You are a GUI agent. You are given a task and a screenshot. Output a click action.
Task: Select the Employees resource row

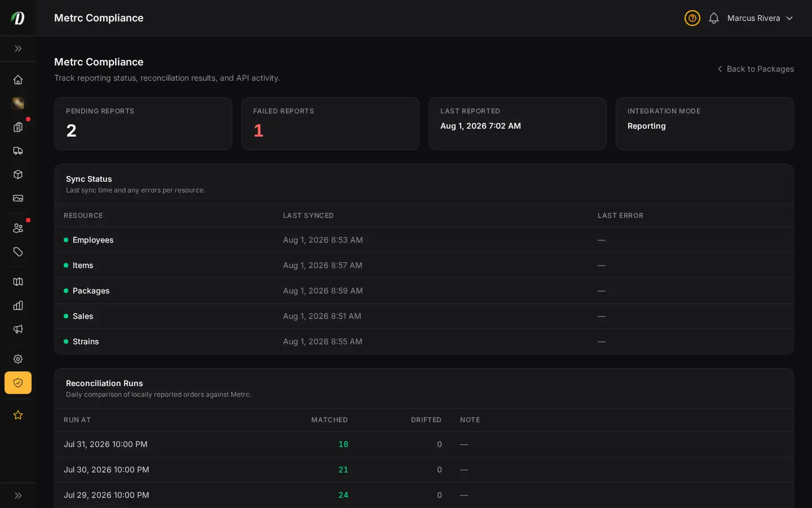424,240
